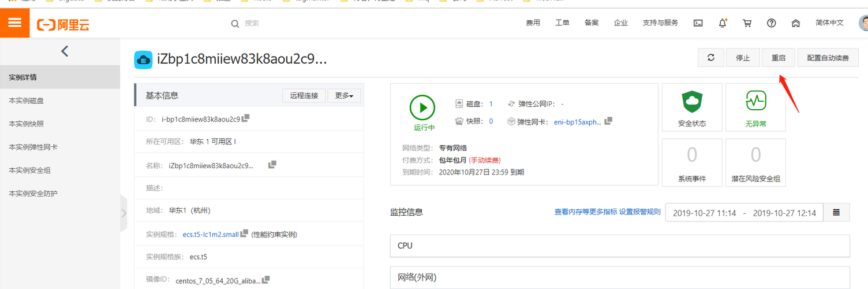Expand the collapsed side panel handle
Screen dimensions: 868x289
124,213
